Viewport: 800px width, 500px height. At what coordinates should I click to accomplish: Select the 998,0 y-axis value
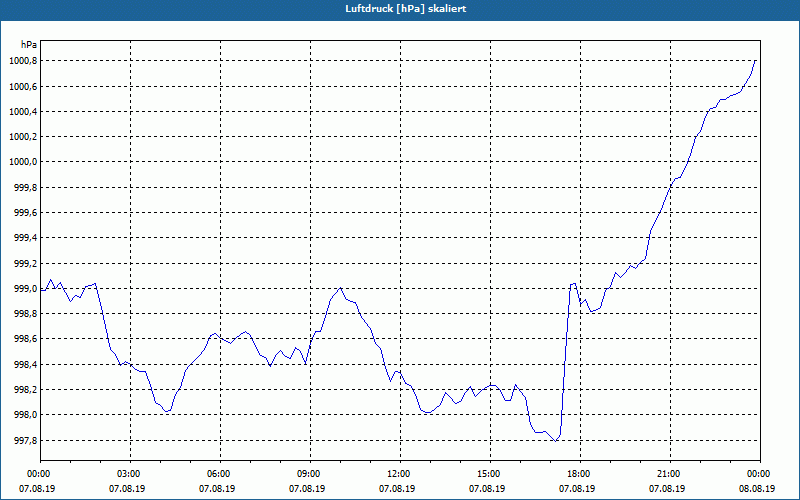pyautogui.click(x=26, y=415)
